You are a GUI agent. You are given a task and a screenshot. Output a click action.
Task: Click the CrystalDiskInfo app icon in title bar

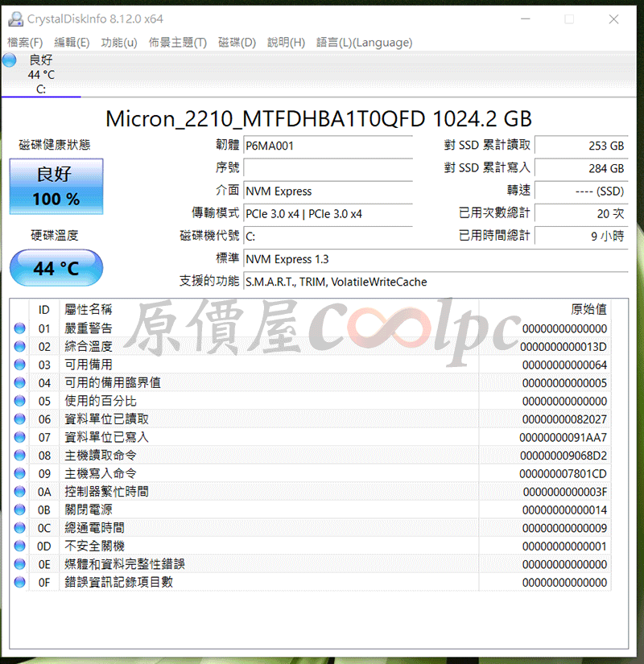tap(15, 19)
